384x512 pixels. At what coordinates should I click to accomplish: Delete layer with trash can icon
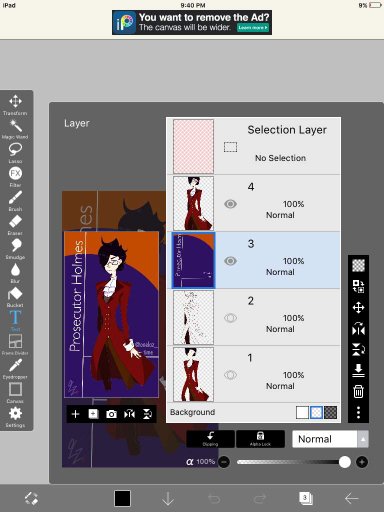click(x=358, y=391)
